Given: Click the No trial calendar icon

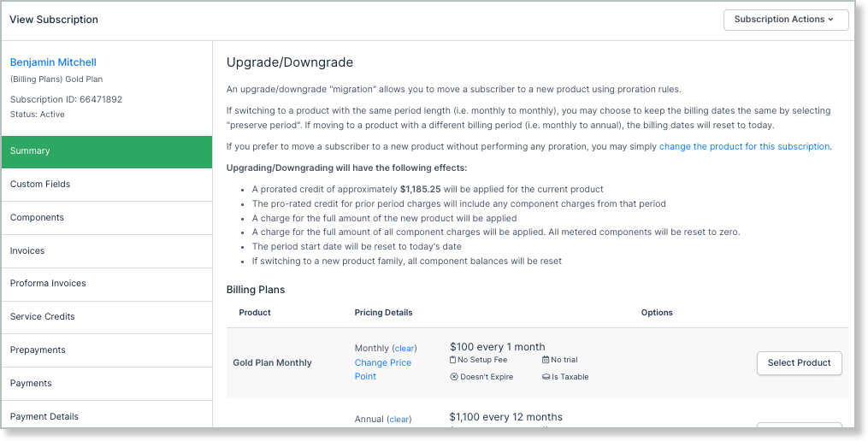Looking at the screenshot, I should (546, 360).
